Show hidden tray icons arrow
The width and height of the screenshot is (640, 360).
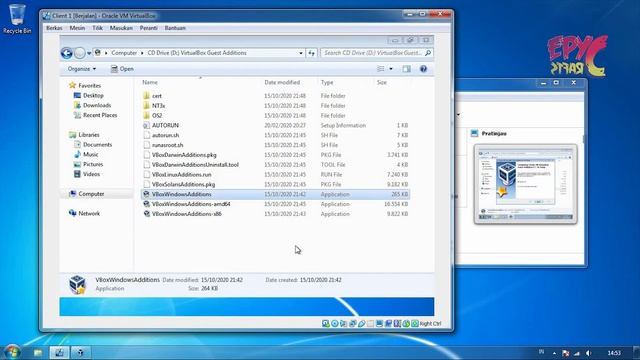point(554,353)
